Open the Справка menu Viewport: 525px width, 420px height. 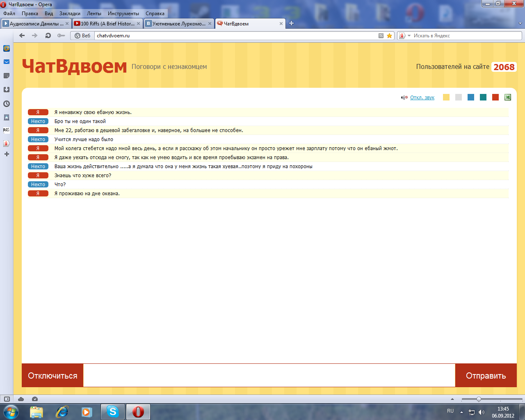[155, 14]
